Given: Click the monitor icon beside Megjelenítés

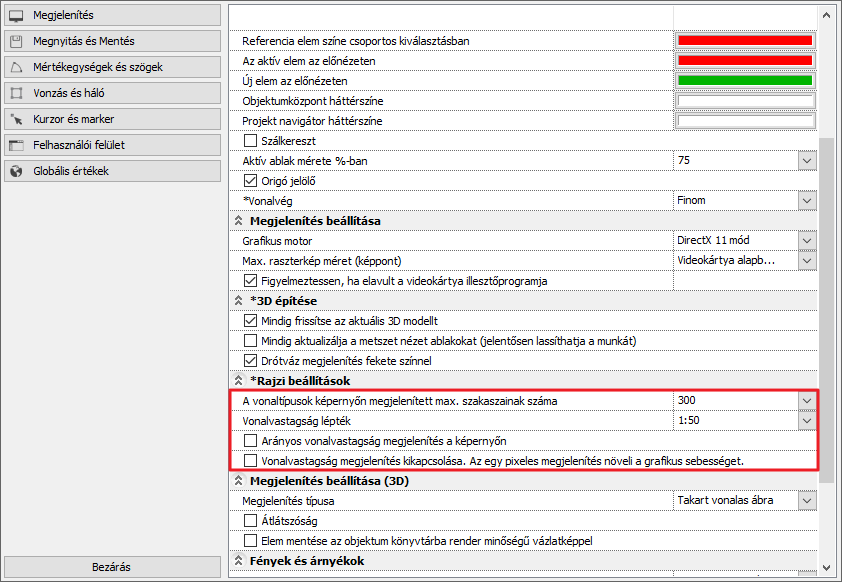Looking at the screenshot, I should tap(17, 16).
